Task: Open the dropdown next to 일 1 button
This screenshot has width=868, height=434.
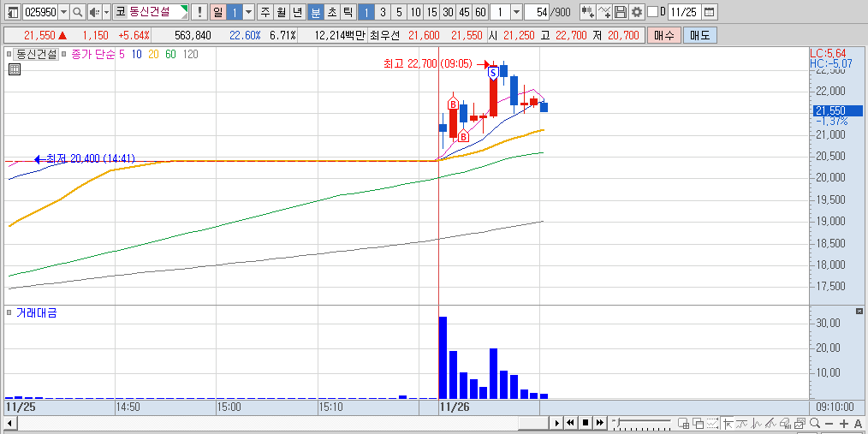Action: [x=249, y=12]
